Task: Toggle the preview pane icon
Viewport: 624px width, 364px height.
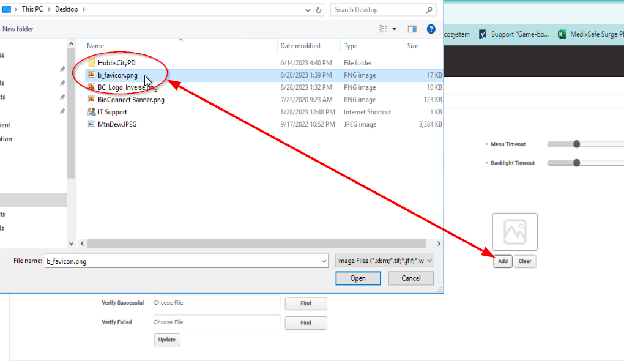Action: 412,29
